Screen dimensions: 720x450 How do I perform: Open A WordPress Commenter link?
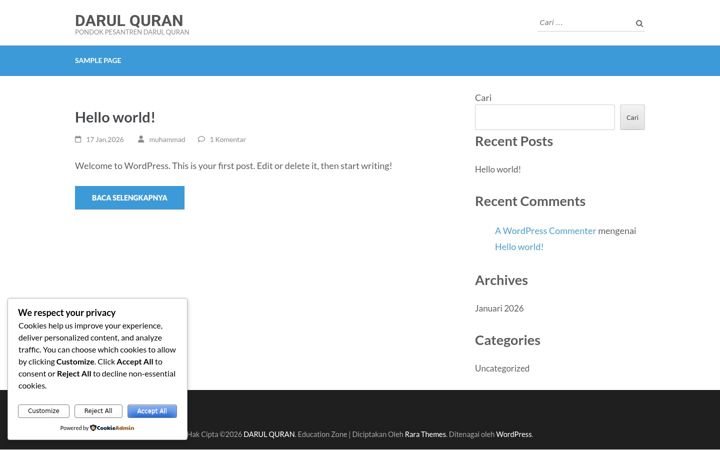(x=545, y=231)
